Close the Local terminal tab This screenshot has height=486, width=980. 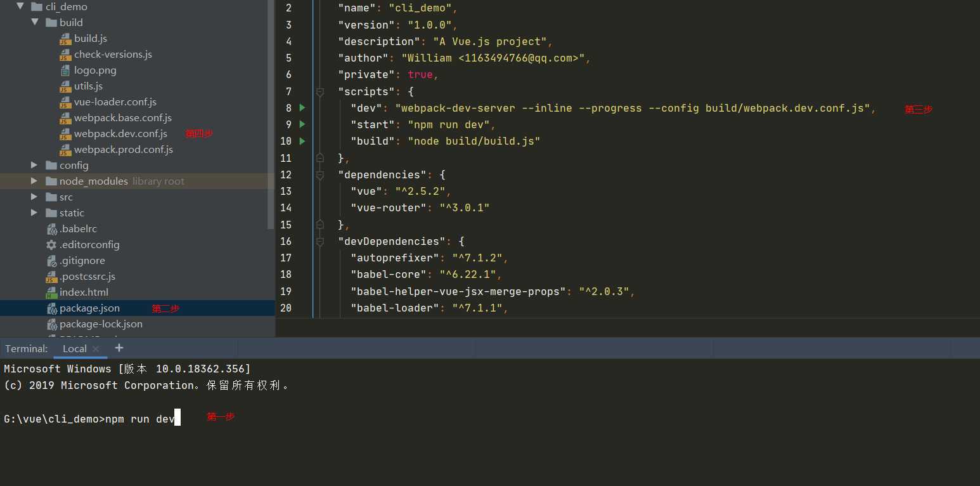click(96, 349)
